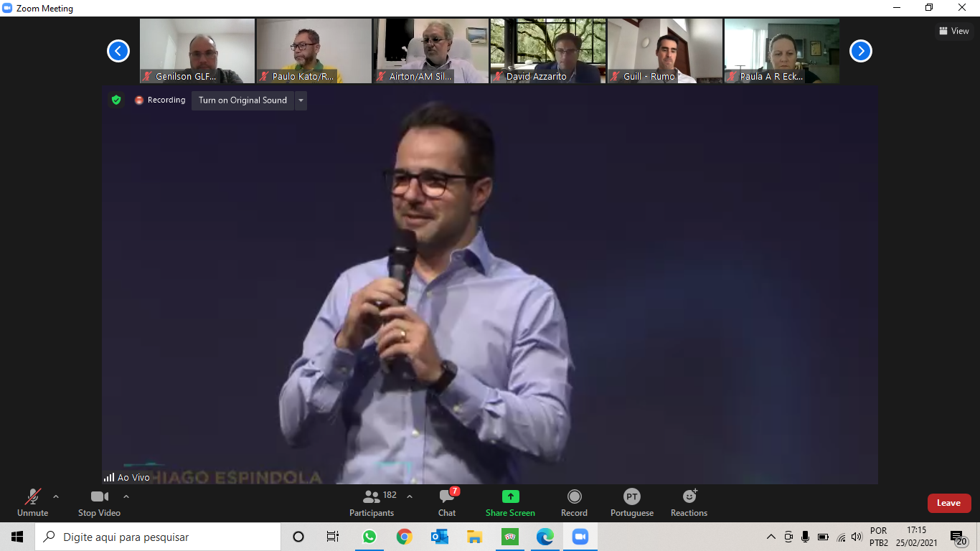Screen dimensions: 980x551
Task: Click the green Share Screen icon
Action: point(510,496)
